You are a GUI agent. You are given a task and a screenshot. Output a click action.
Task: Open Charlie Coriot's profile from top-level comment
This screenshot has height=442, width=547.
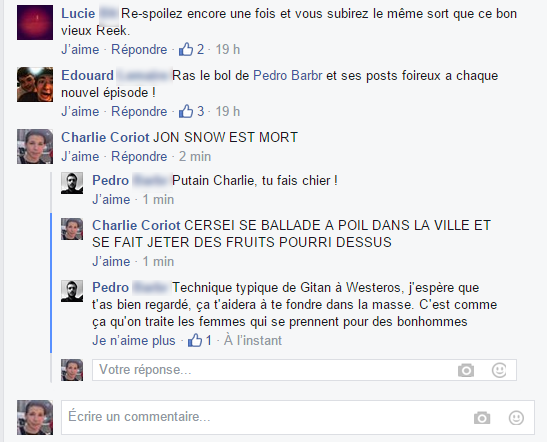[105, 137]
